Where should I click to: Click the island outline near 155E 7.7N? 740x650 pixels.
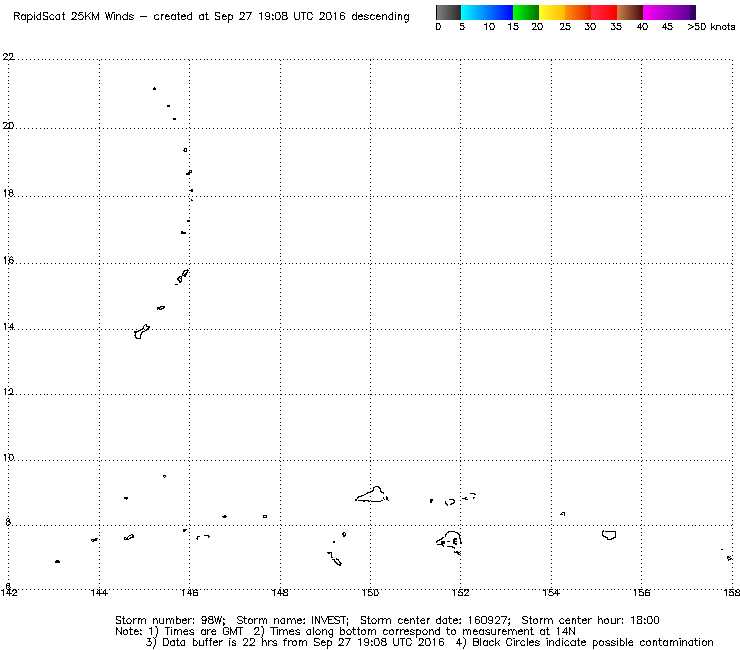(x=609, y=535)
